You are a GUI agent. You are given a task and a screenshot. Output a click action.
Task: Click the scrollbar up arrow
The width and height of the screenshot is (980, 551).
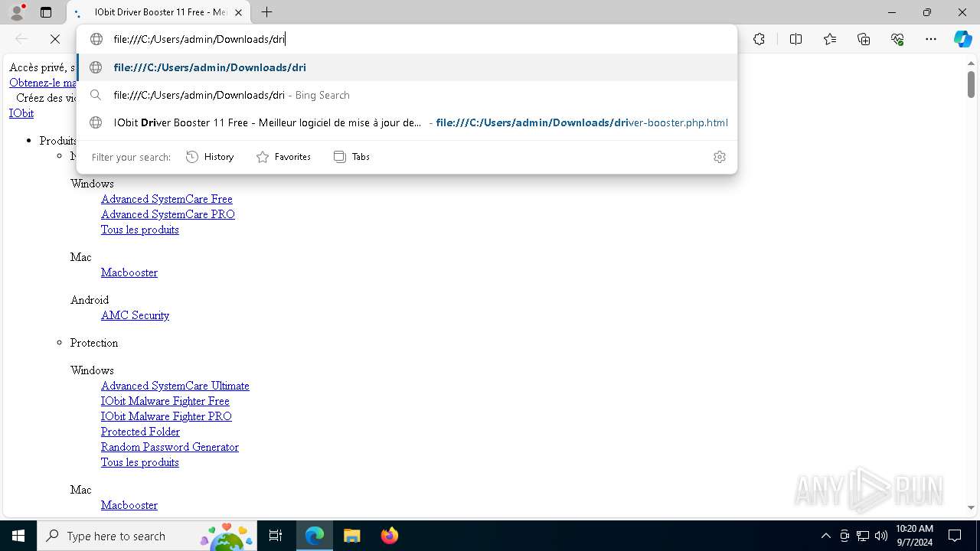[x=971, y=64]
